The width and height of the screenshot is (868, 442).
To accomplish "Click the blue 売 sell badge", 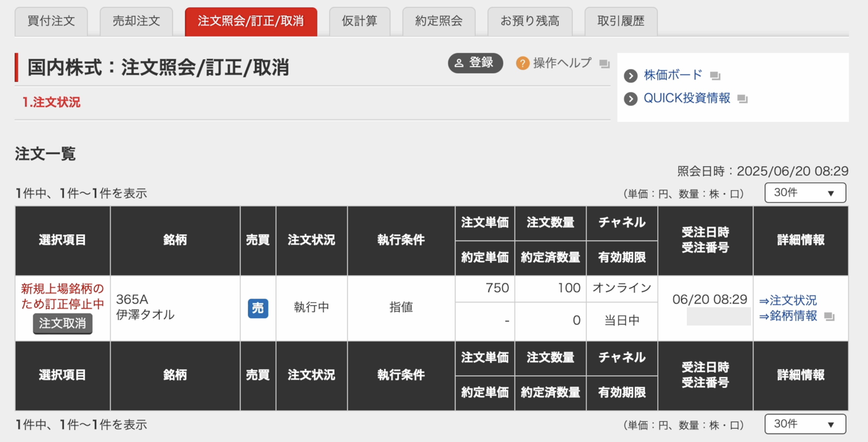I will [x=258, y=309].
